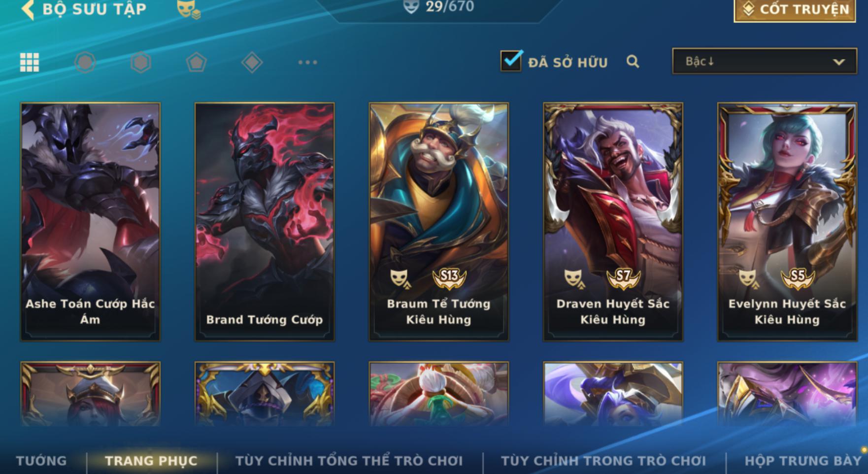Go back with the Bộ Sưu Tập arrow
The width and height of the screenshot is (868, 474).
(28, 10)
